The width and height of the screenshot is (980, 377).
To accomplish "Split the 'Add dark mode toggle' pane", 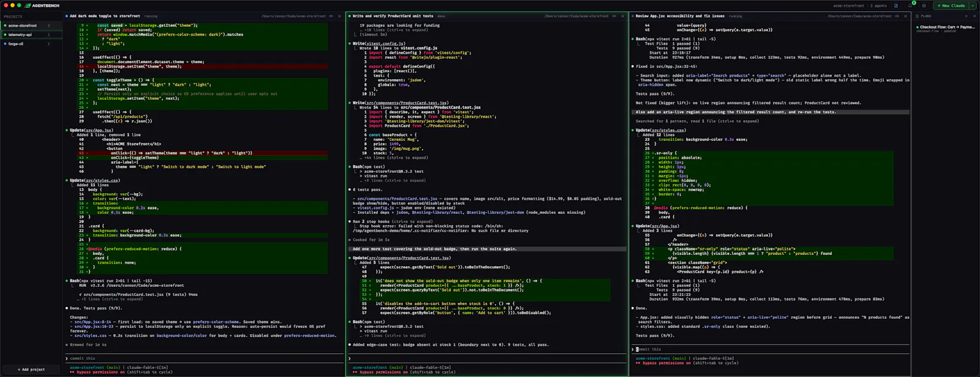I will [x=331, y=17].
